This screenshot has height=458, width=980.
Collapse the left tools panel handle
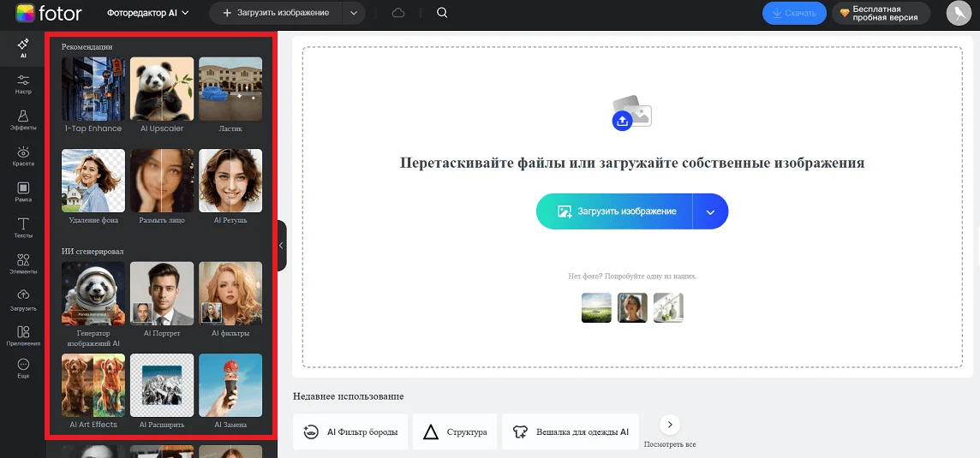pyautogui.click(x=282, y=245)
